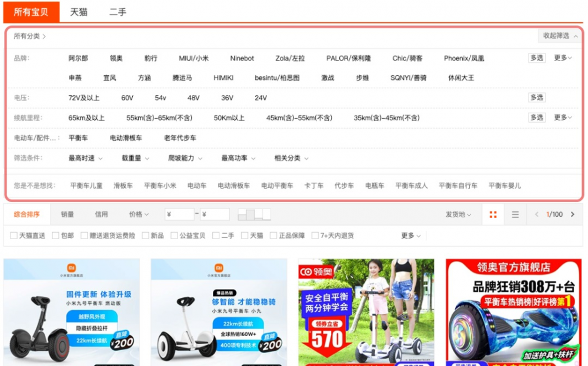Viewport: 588px width, 366px height.
Task: Switch to grid view layout icon
Action: (x=493, y=214)
